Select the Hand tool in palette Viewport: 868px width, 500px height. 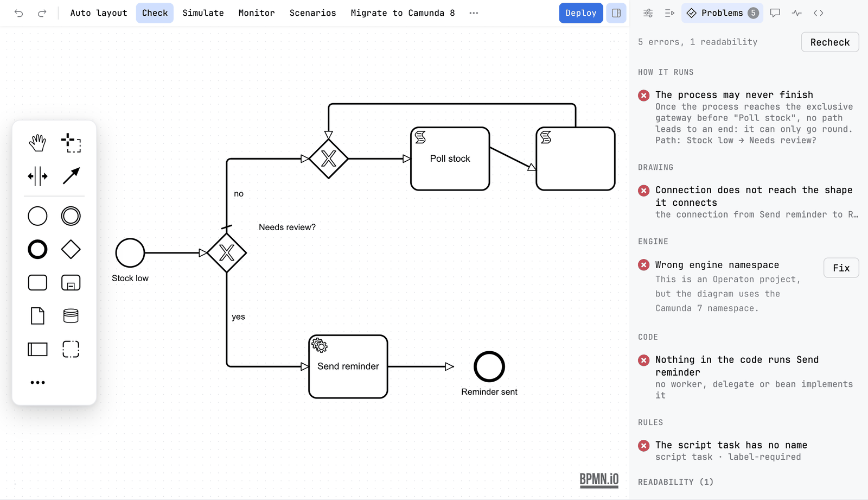click(37, 143)
